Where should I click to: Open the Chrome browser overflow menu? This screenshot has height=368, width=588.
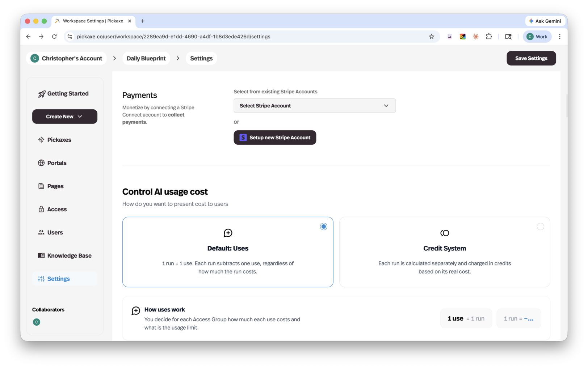[560, 36]
